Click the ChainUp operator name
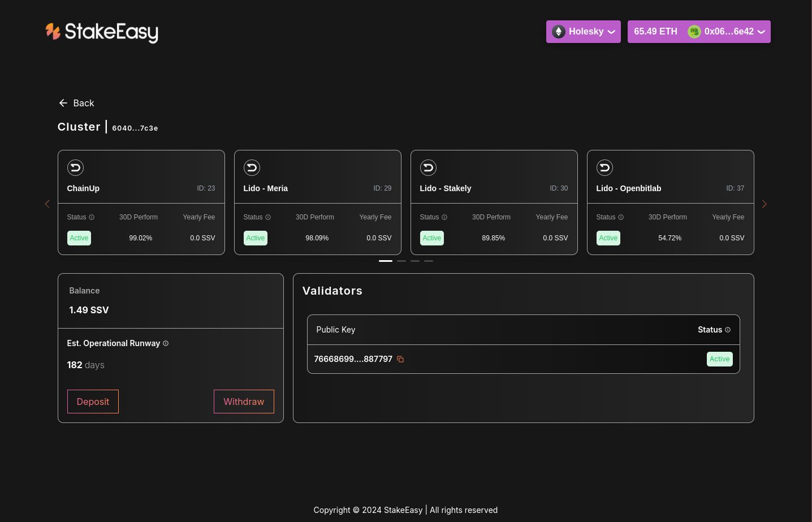This screenshot has width=812, height=522. [83, 188]
